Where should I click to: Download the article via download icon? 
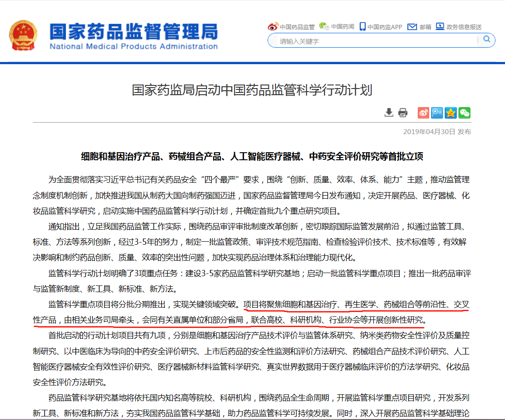(389, 113)
